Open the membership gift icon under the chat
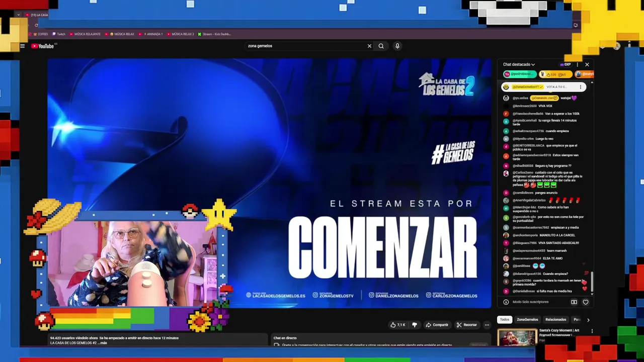644x362 pixels. pyautogui.click(x=574, y=302)
